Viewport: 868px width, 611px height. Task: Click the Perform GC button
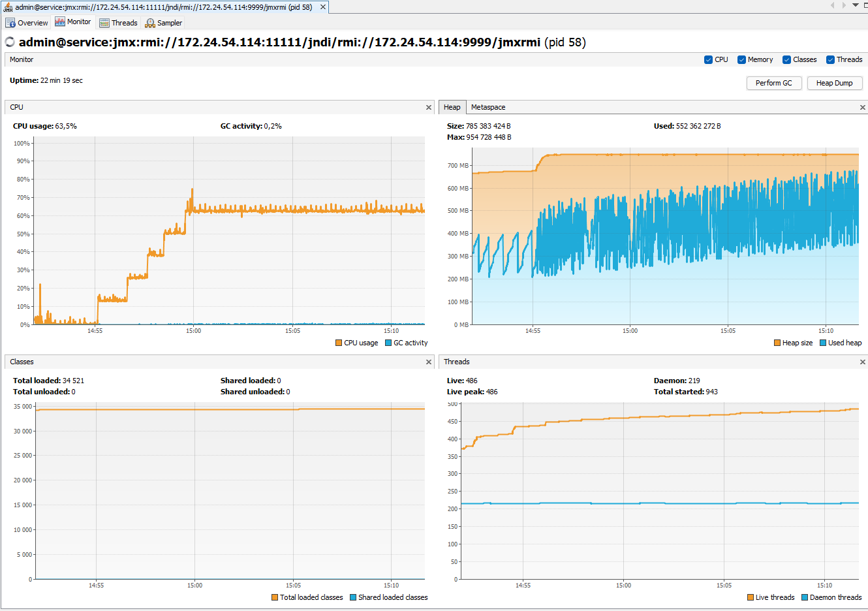pyautogui.click(x=773, y=84)
